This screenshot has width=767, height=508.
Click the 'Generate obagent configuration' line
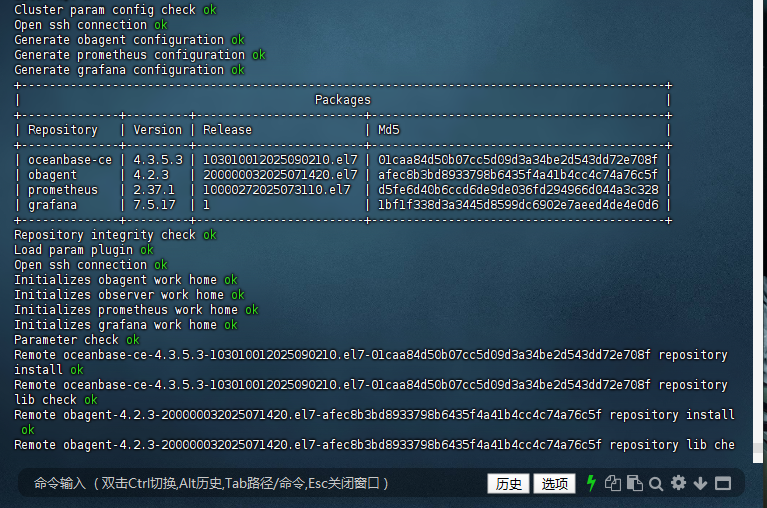coord(129,40)
